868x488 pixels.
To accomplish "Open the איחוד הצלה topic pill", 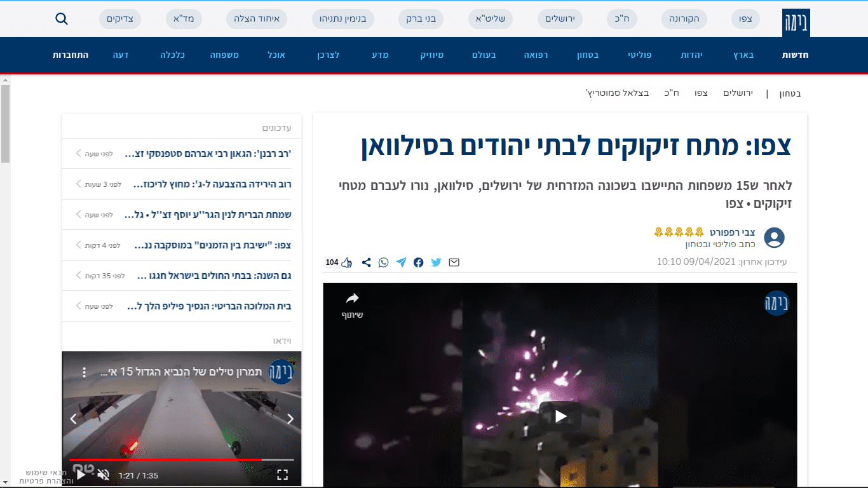I will 257,19.
